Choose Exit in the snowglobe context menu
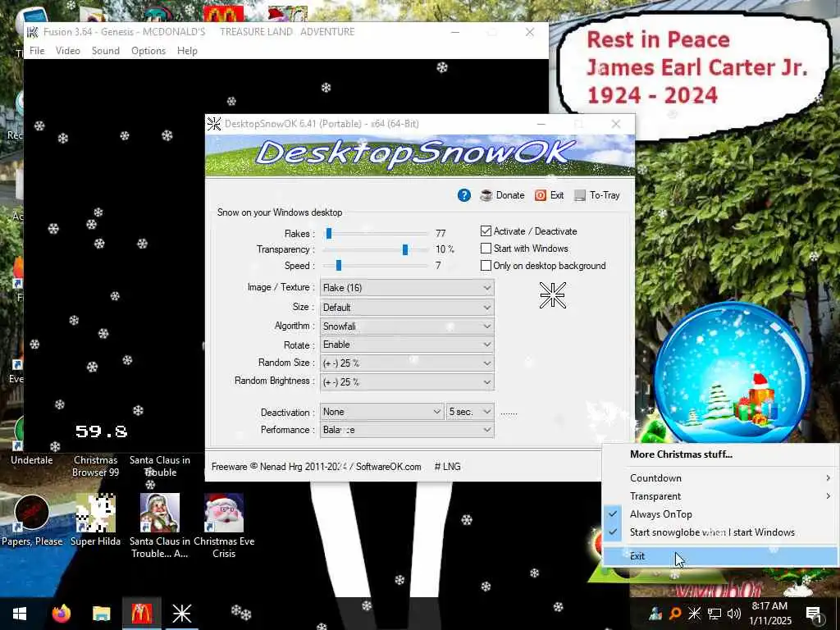The width and height of the screenshot is (840, 630). pyautogui.click(x=720, y=556)
